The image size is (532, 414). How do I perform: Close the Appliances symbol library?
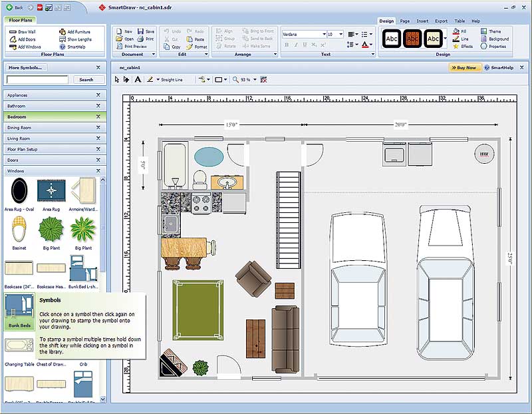(x=98, y=95)
